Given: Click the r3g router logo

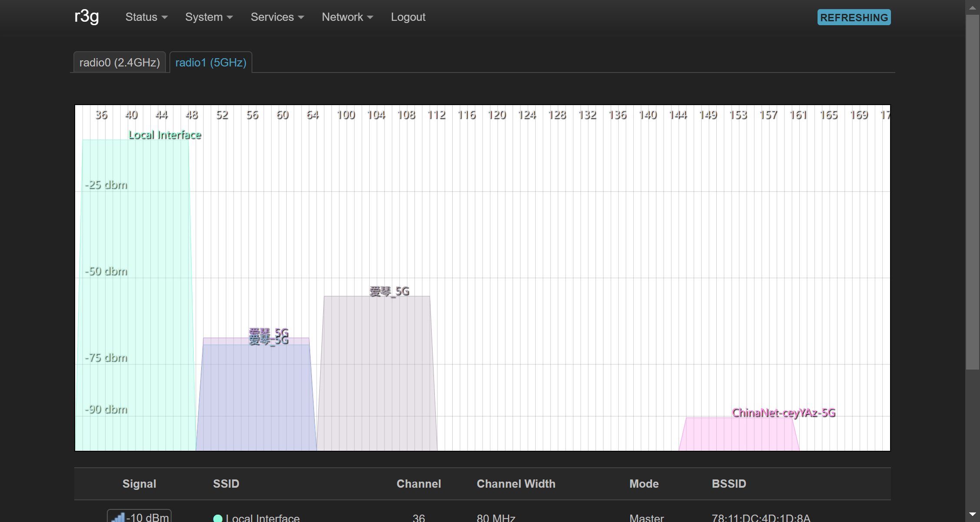Looking at the screenshot, I should 87,17.
